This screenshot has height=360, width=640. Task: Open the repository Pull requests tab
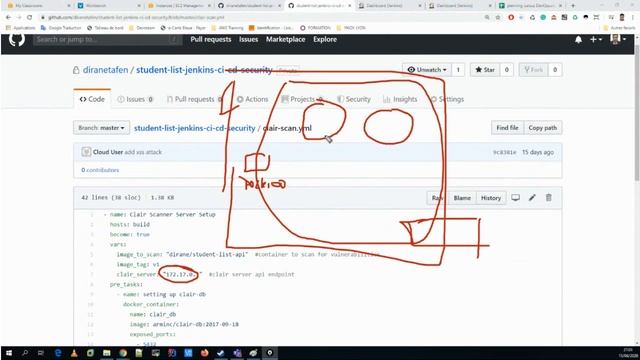194,99
